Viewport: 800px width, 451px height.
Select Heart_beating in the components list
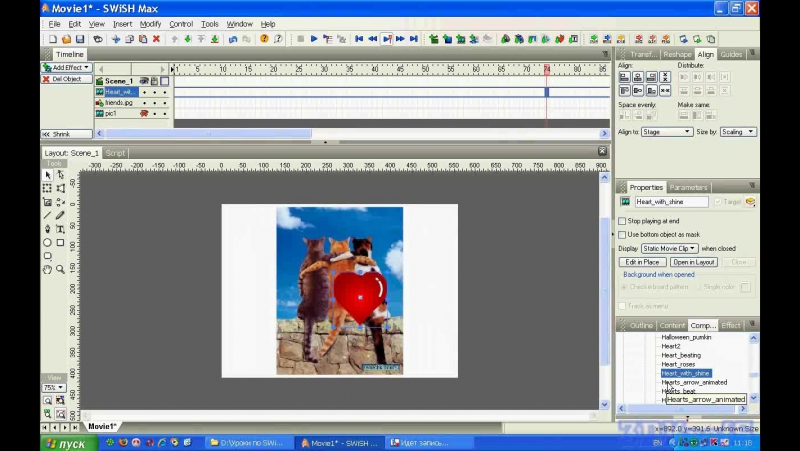click(681, 355)
